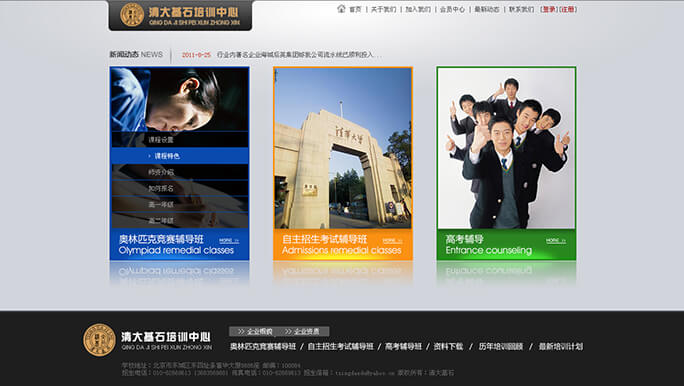Select highlighted 课程特色 item in blue card menu
The image size is (684, 386).
point(180,156)
